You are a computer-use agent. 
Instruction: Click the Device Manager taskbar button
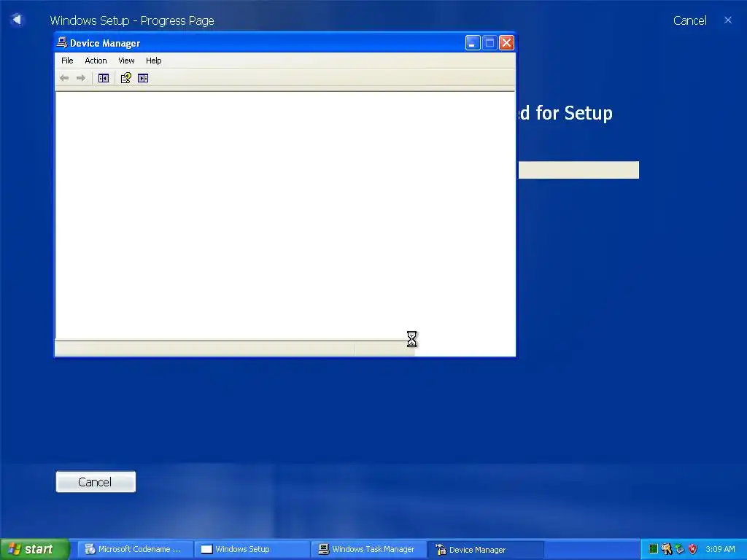[x=485, y=549]
